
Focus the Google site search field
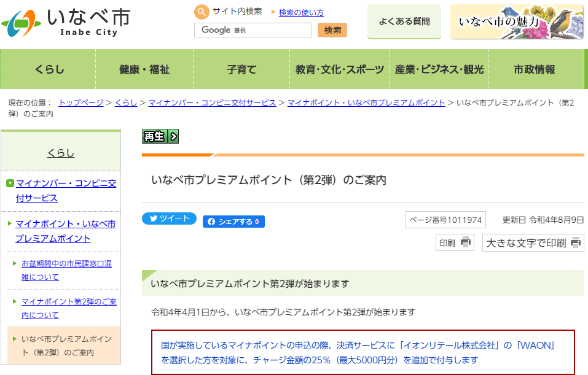coord(253,30)
